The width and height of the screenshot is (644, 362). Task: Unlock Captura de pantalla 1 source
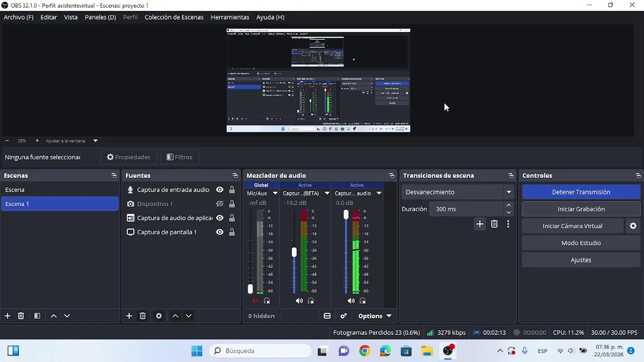tap(232, 232)
